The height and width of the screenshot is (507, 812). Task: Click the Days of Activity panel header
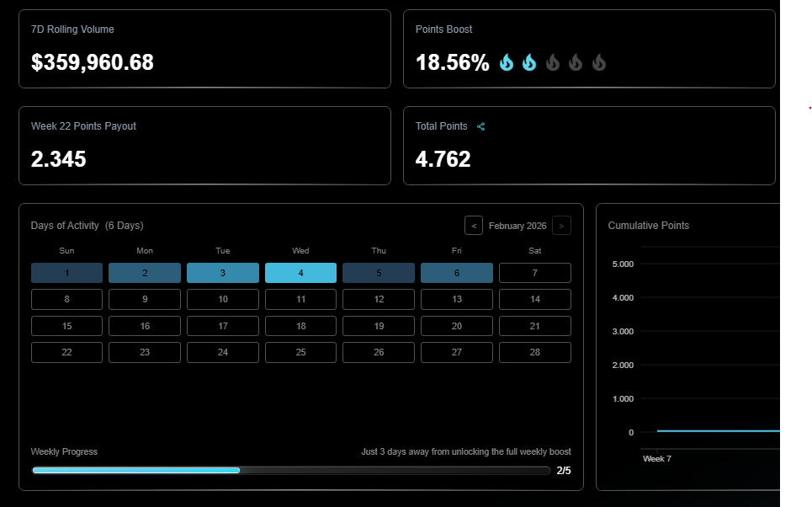(x=87, y=225)
